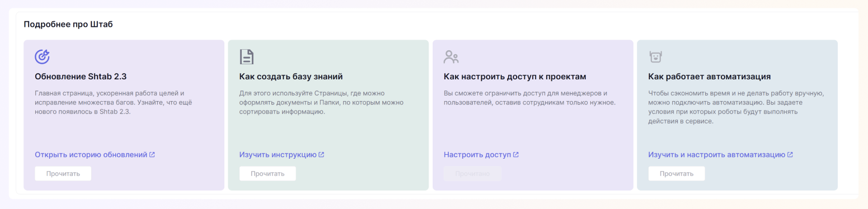Click external-link icon beside 'Изучить инструкцию'
This screenshot has width=868, height=209.
coord(321,155)
